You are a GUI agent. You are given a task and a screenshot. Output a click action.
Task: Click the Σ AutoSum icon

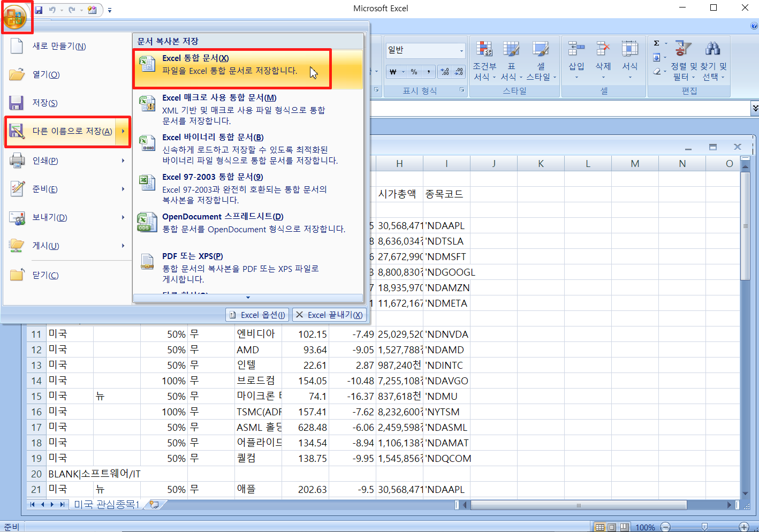(657, 43)
